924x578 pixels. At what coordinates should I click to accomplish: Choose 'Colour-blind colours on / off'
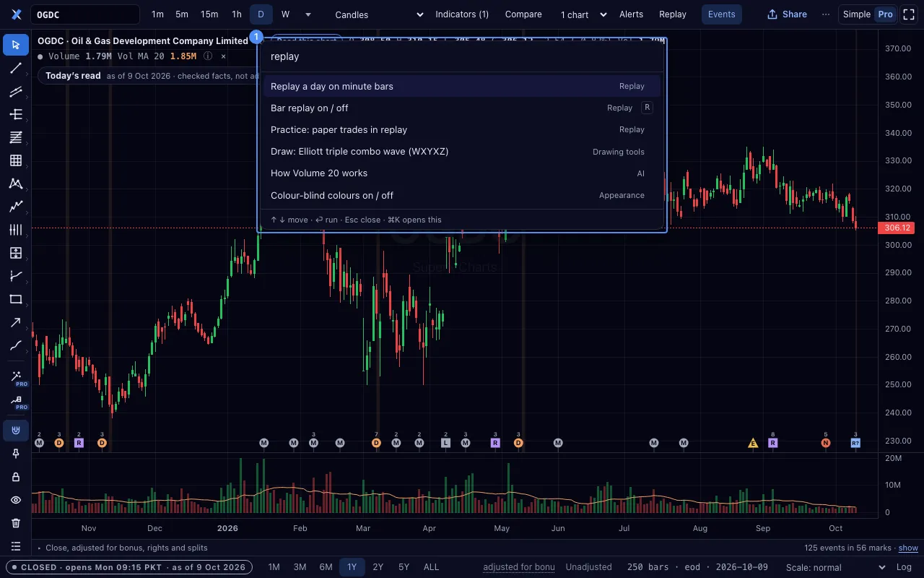[x=462, y=195]
